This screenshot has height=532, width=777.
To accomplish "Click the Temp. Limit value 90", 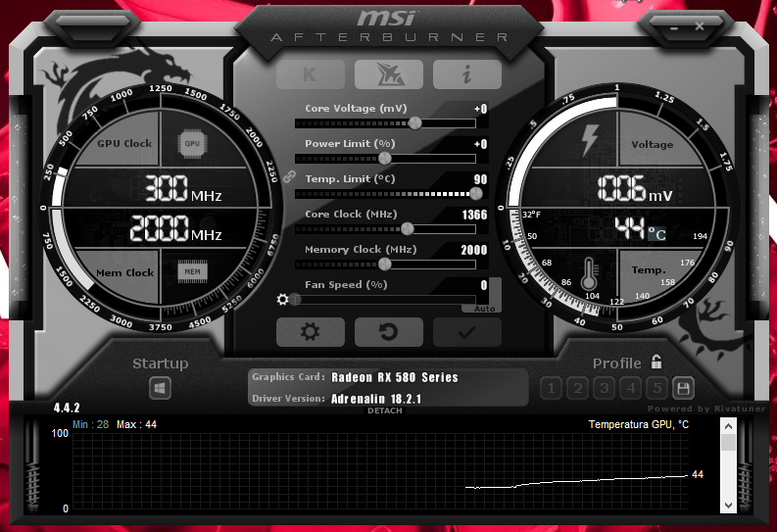I will pyautogui.click(x=480, y=179).
